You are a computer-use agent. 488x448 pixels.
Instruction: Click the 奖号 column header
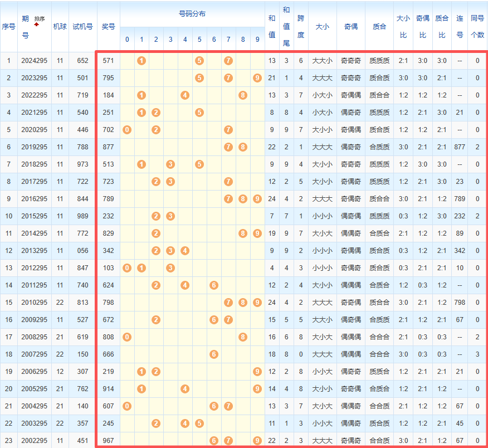(x=108, y=26)
